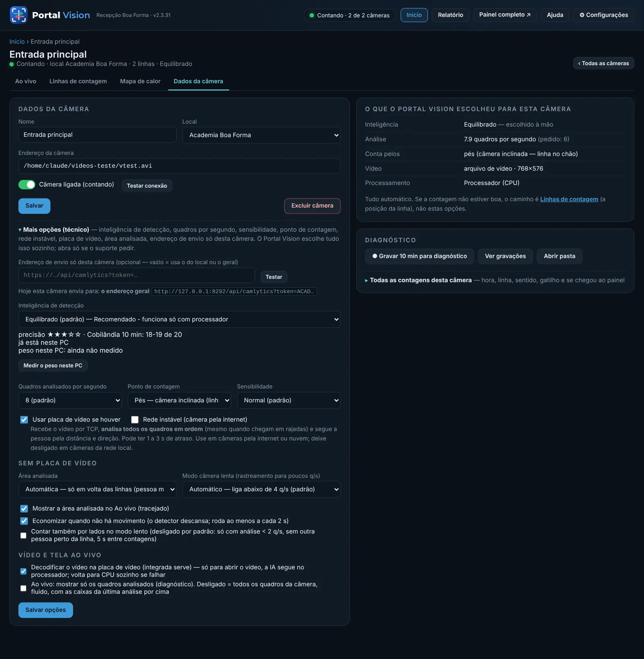The width and height of the screenshot is (644, 659).
Task: Switch to the Ao vivo tab
Action: click(x=25, y=81)
